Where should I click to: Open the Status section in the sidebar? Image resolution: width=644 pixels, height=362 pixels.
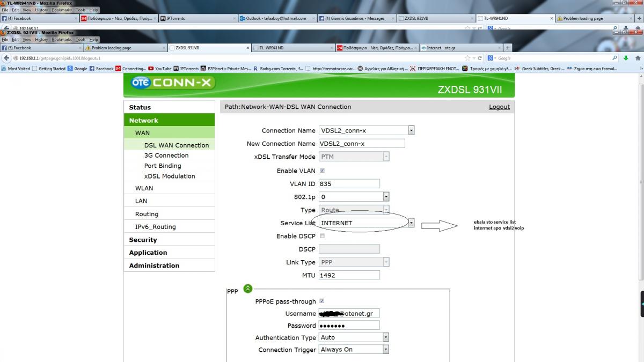[x=169, y=107]
